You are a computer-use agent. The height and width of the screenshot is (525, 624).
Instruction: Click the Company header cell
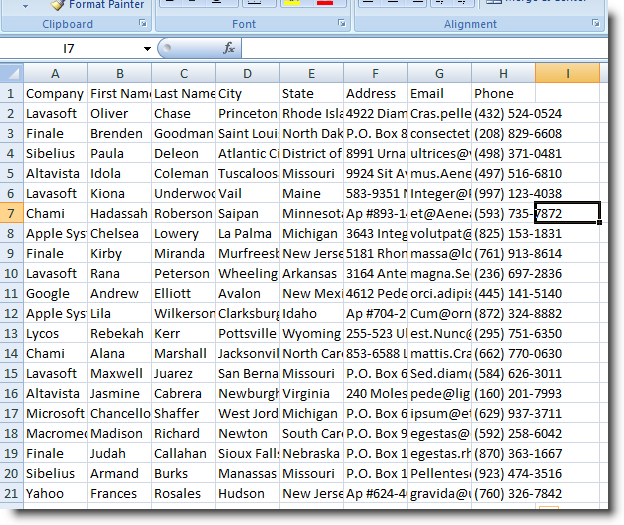click(x=55, y=94)
